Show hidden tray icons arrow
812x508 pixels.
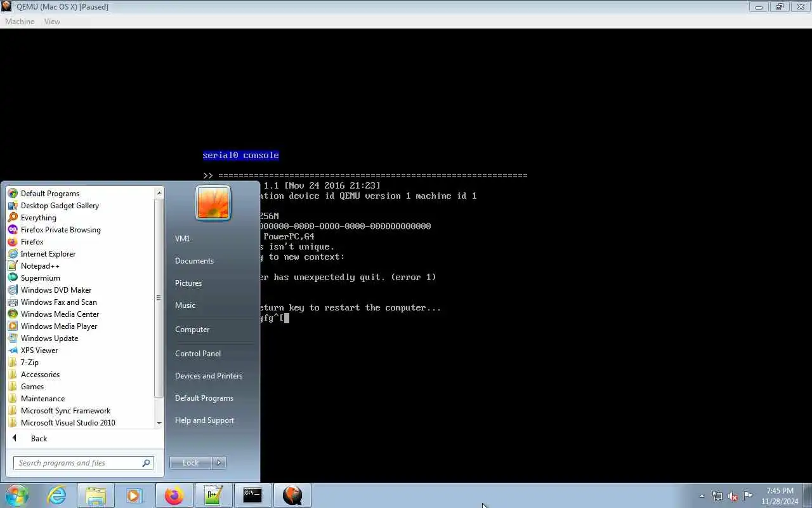pos(702,496)
